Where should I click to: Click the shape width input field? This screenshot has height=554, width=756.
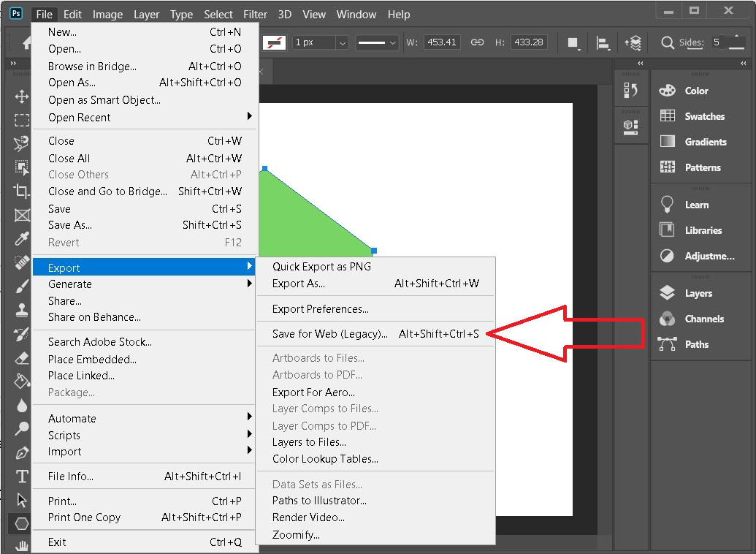440,42
